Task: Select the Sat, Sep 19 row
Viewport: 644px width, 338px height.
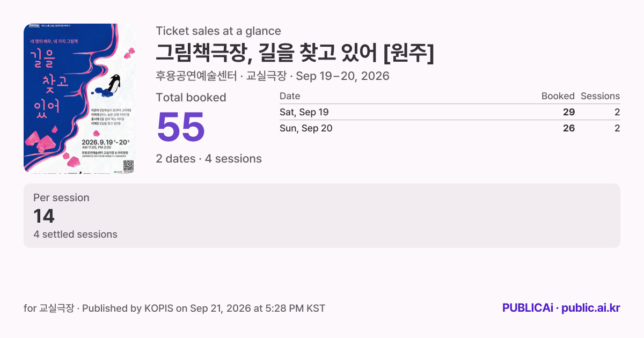Action: pyautogui.click(x=450, y=112)
